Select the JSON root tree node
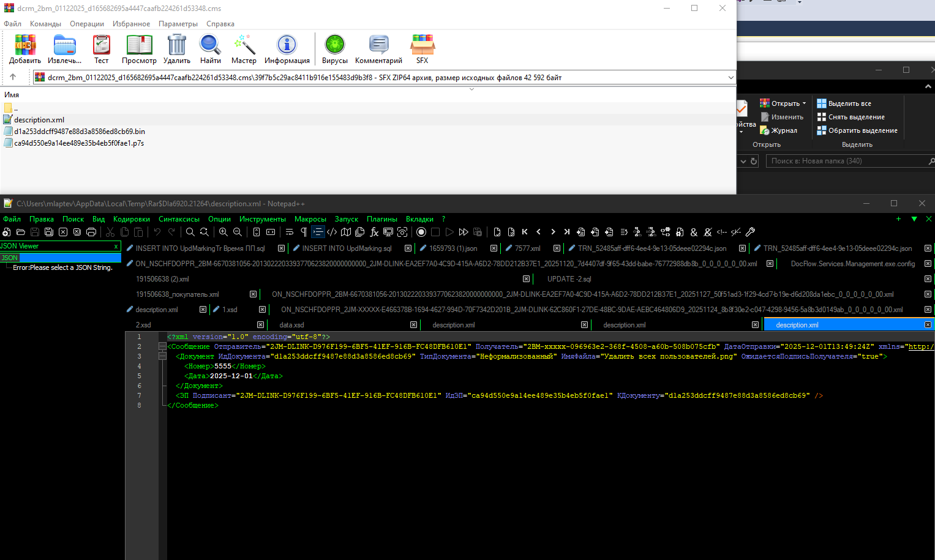Viewport: 935px width, 560px height. [x=9, y=258]
